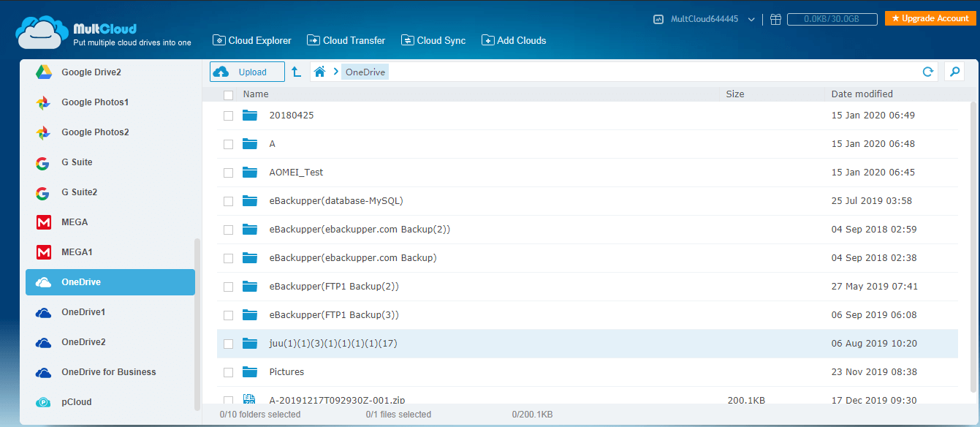Select the highlighted OneDrive sidebar entry
The image size is (980, 427).
(x=110, y=282)
